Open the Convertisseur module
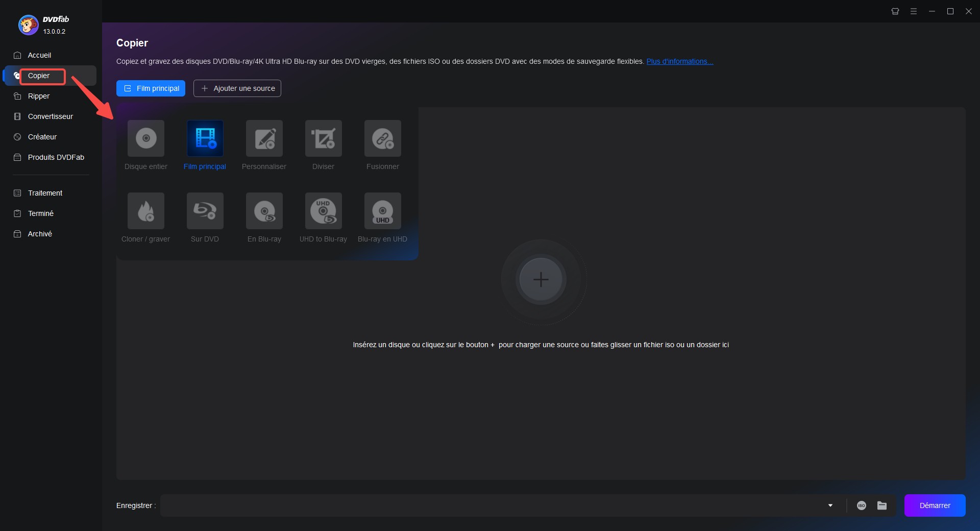 (50, 116)
